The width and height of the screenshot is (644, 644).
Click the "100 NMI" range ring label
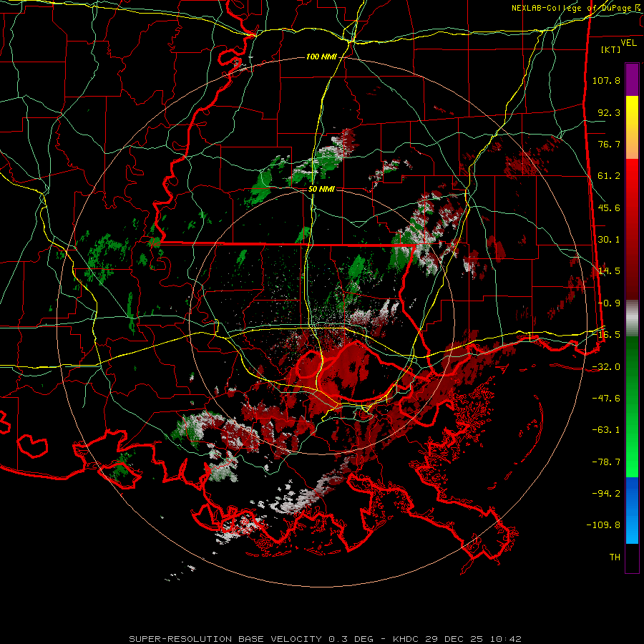coord(321,57)
